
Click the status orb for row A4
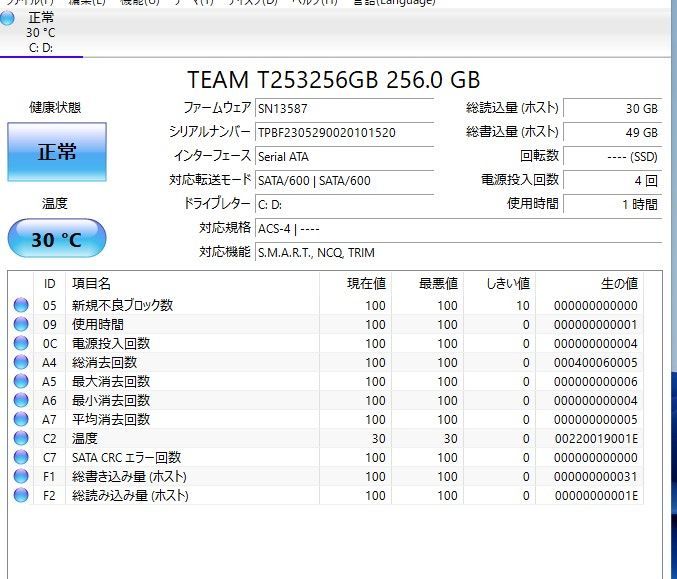tap(21, 362)
